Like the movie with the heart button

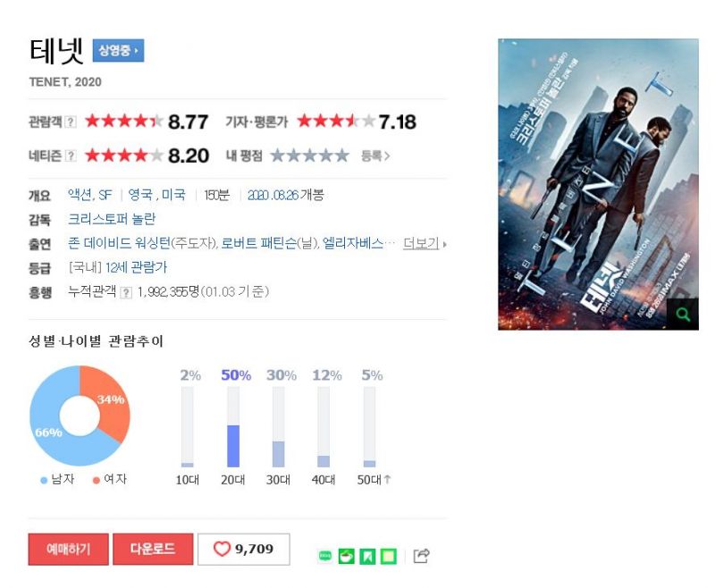pos(243,549)
